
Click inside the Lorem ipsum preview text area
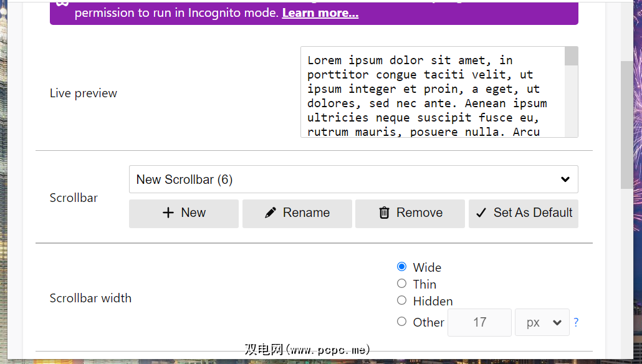(430, 93)
